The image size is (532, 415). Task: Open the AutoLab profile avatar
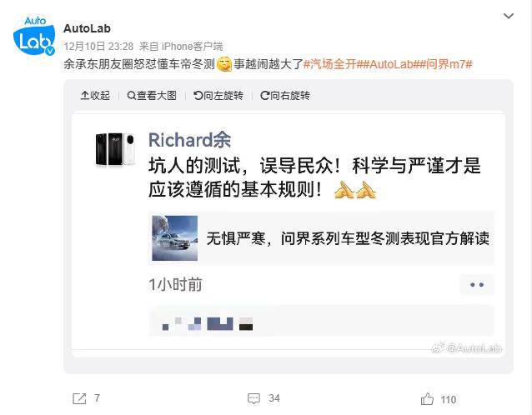tap(34, 35)
